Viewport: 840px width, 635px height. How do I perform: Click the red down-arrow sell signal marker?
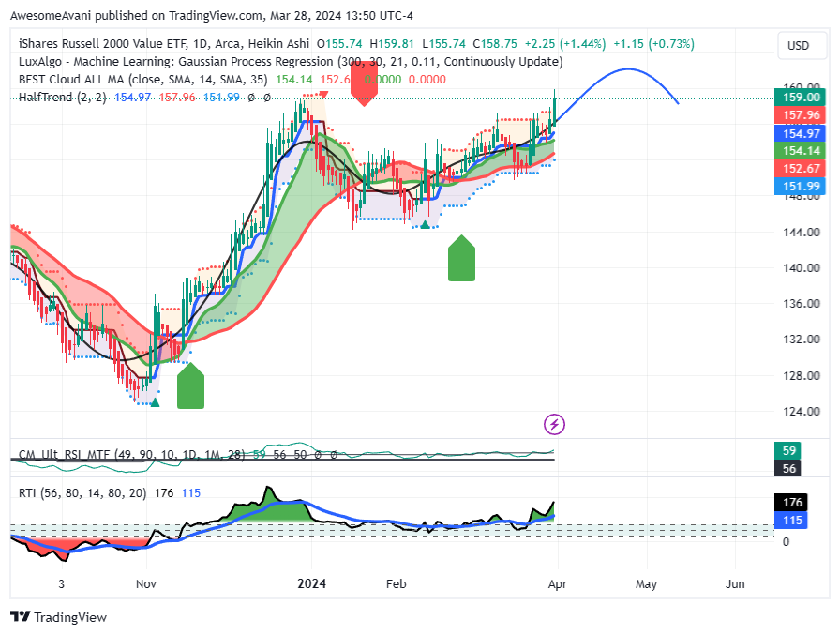pos(364,85)
